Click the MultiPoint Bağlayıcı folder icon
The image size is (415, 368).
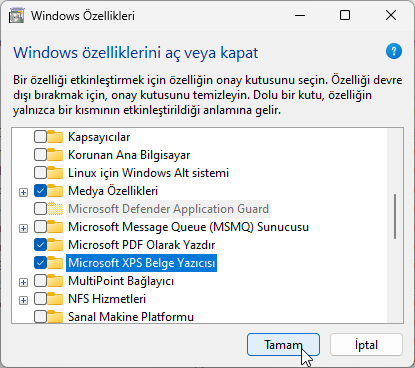click(x=55, y=281)
